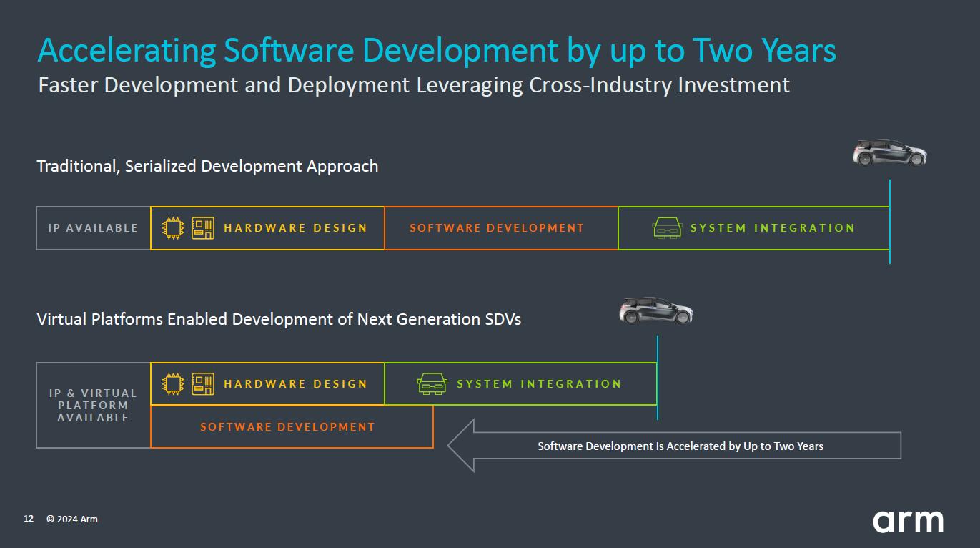This screenshot has width=980, height=548.
Task: Click the circuit board icon in traditional Hardware Design
Action: click(203, 228)
